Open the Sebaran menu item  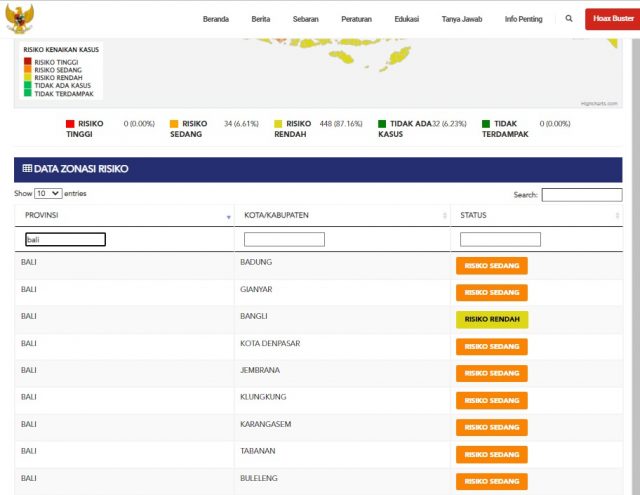point(306,19)
